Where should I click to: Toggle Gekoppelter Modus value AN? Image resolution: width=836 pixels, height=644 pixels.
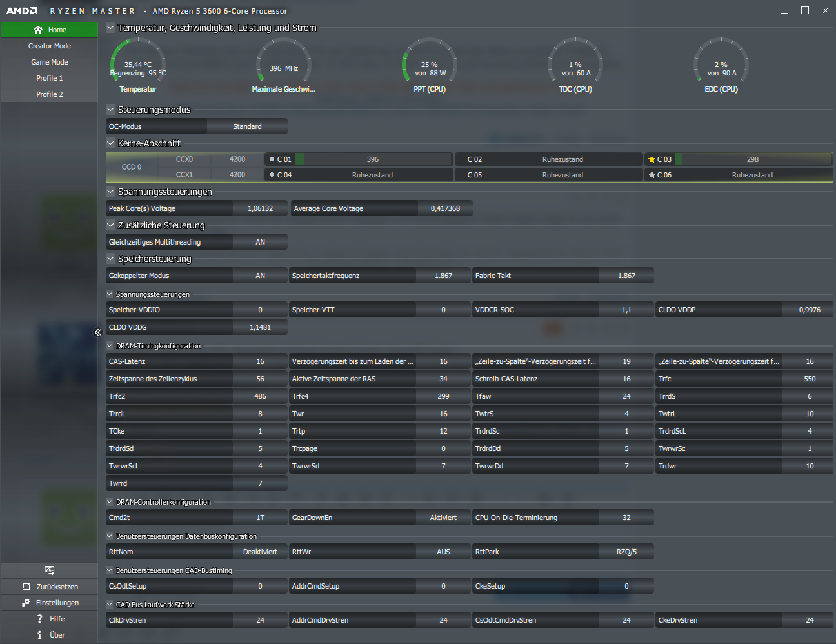point(260,276)
